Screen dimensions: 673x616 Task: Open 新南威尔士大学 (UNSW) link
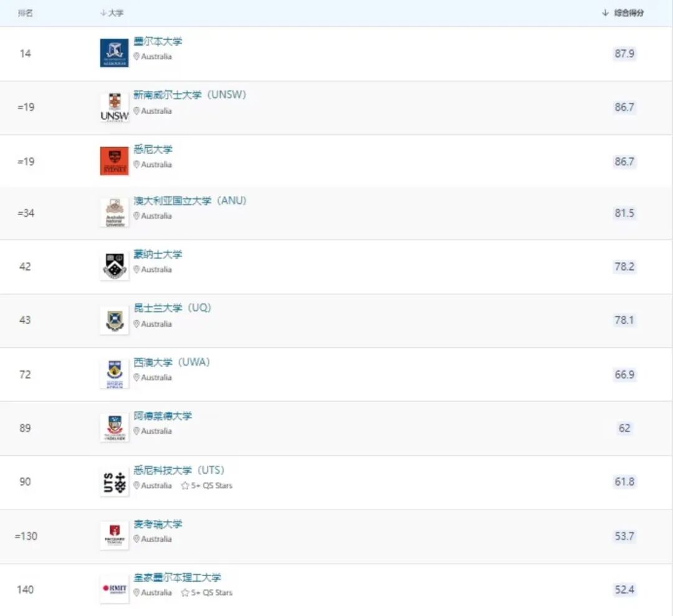pos(189,95)
